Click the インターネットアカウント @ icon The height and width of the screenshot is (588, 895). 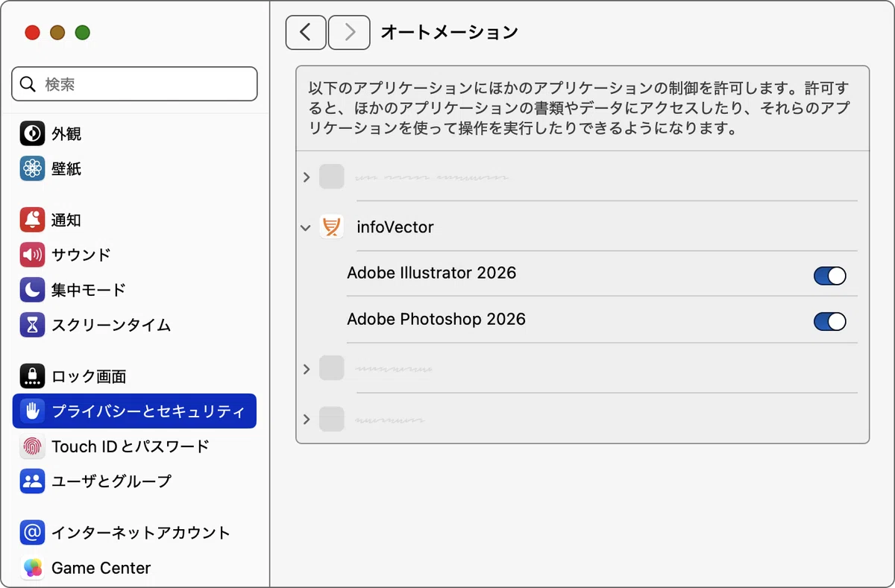pyautogui.click(x=32, y=532)
